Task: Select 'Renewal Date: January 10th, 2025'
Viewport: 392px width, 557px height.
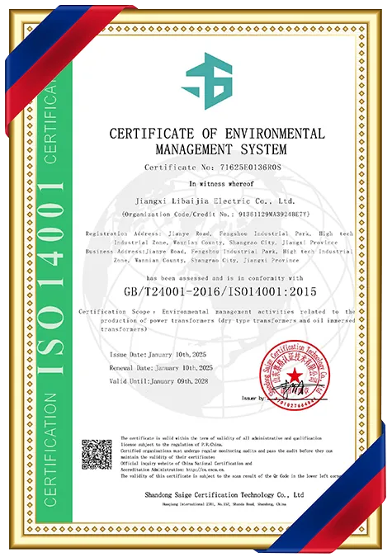Action: pyautogui.click(x=161, y=368)
